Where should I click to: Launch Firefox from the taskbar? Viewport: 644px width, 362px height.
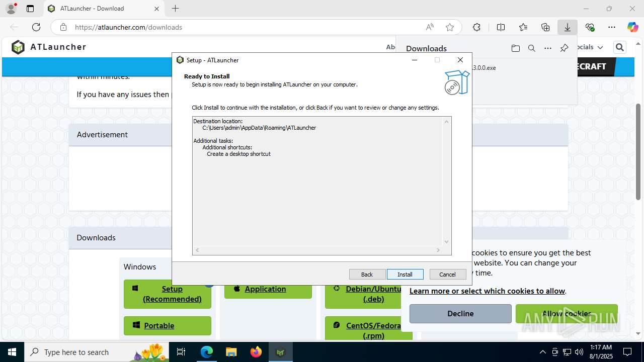[x=256, y=352]
